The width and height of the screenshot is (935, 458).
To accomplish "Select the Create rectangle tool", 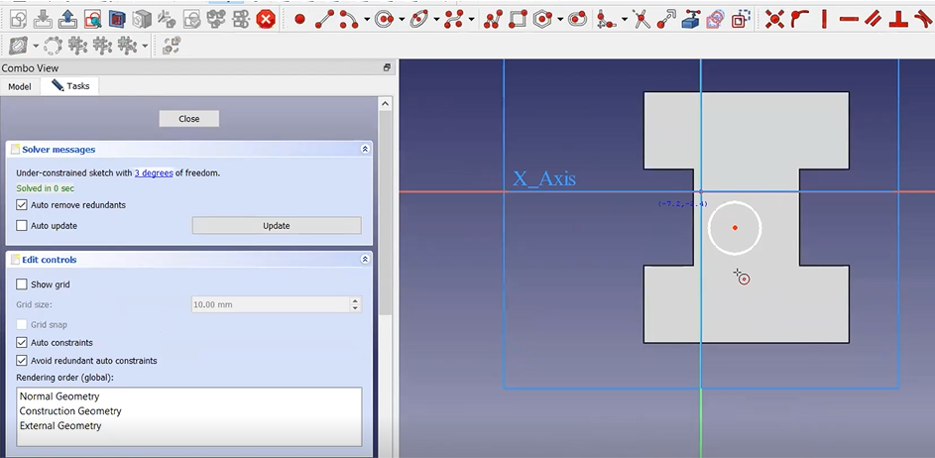I will click(x=518, y=20).
